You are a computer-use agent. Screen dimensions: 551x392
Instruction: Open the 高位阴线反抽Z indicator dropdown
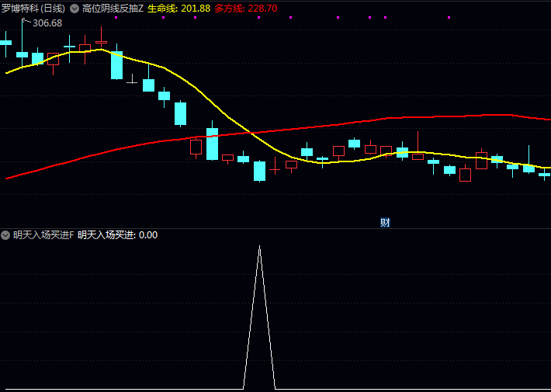pos(75,9)
